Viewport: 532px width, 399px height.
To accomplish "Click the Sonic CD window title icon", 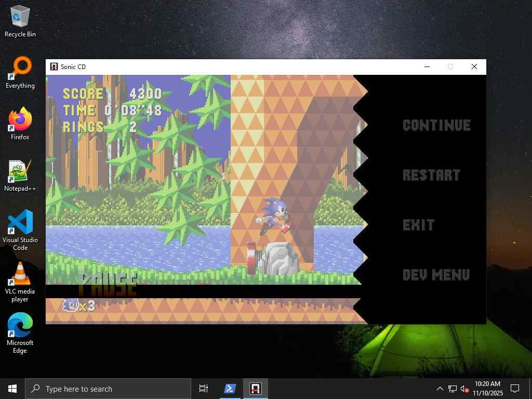I will click(x=54, y=66).
